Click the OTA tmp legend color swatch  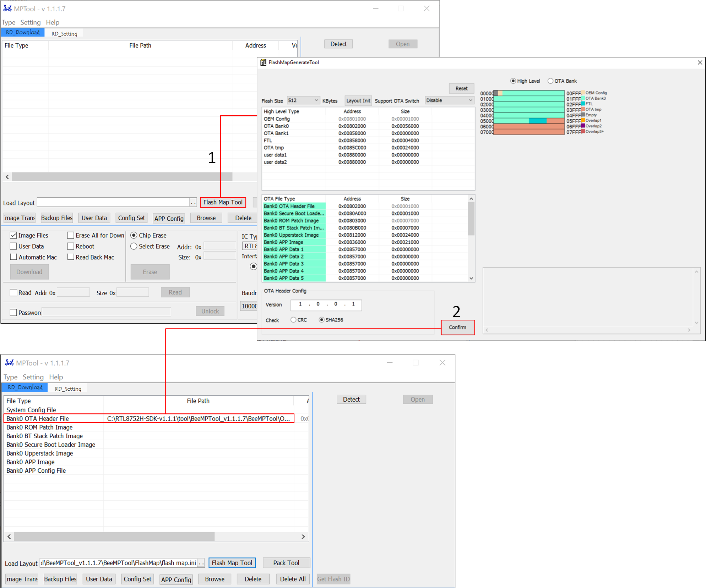(583, 109)
